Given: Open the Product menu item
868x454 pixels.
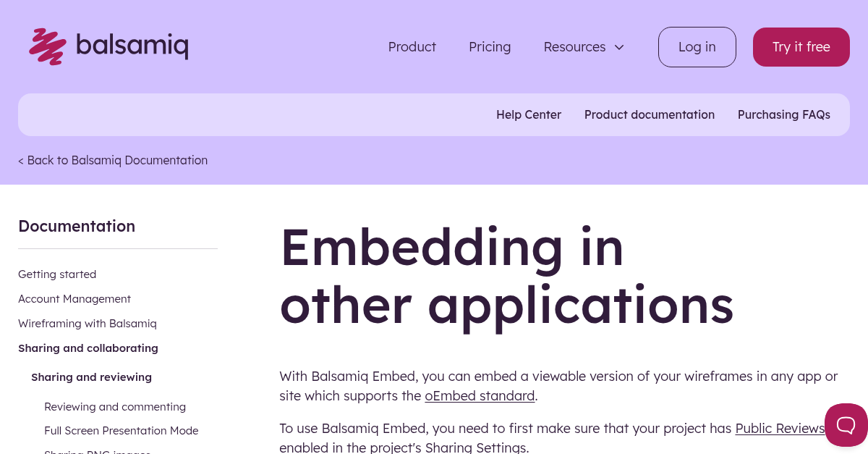Looking at the screenshot, I should pos(412,46).
